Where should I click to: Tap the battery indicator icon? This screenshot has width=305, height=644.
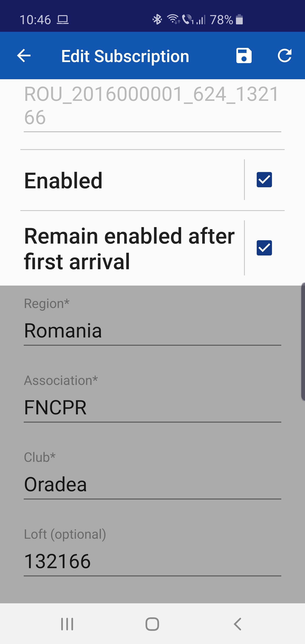239,19
